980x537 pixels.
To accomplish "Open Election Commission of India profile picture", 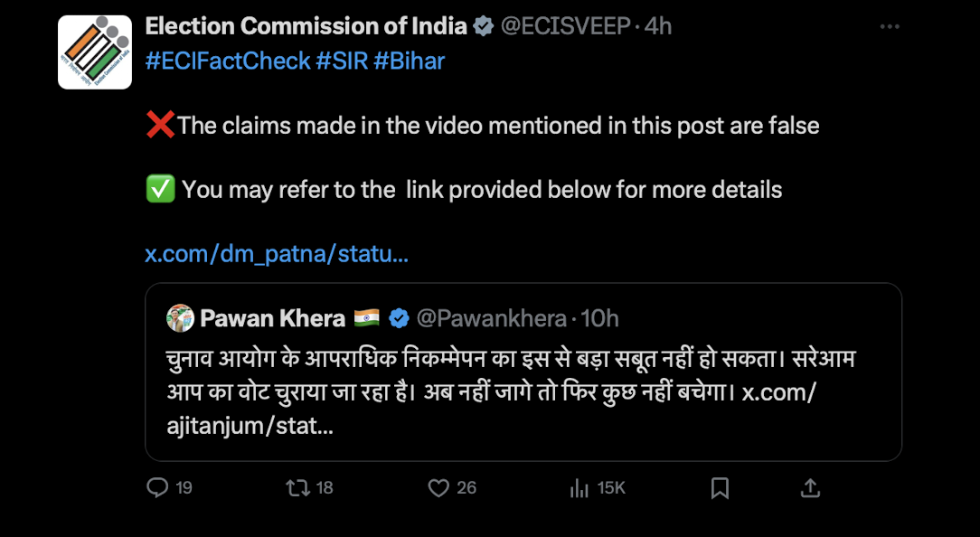I will click(95, 52).
